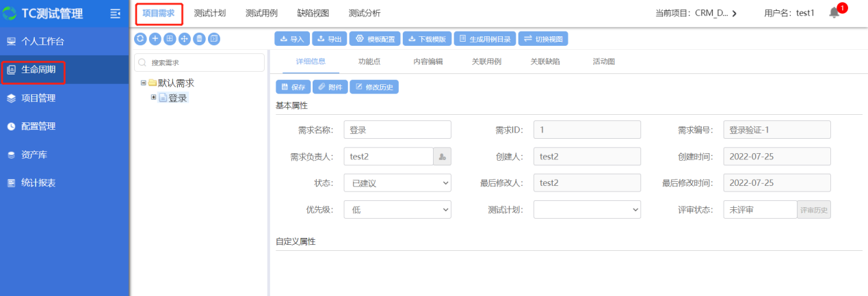Open 生命周期 in the sidebar

(64, 70)
